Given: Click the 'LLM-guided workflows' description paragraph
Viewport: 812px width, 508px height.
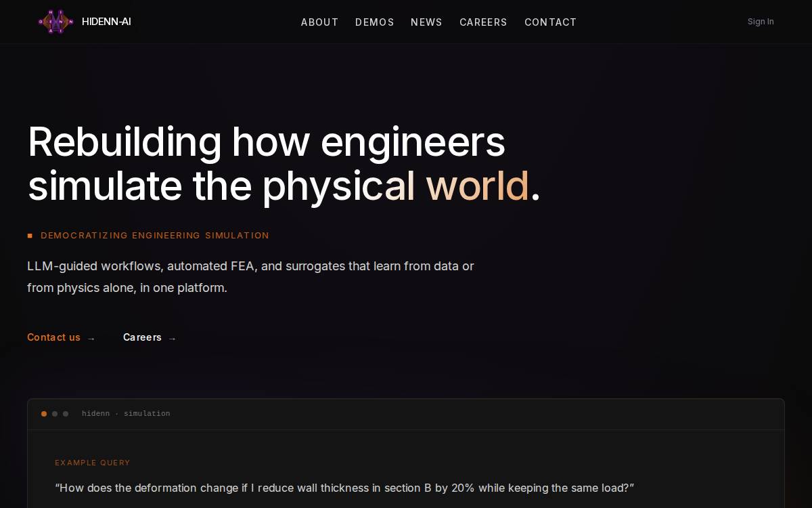Looking at the screenshot, I should click(250, 277).
